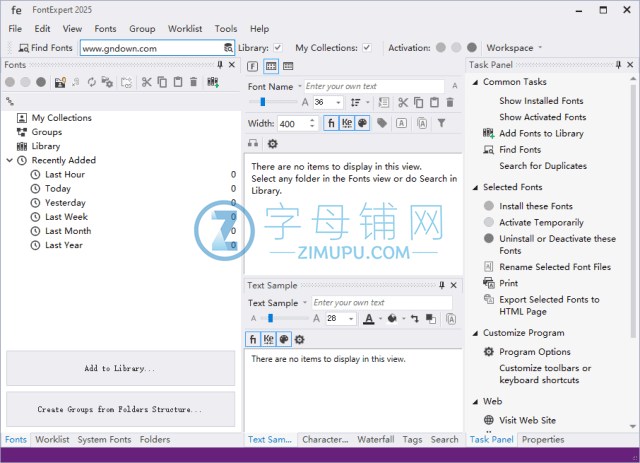The height and width of the screenshot is (463, 640).
Task: Click the Refresh icon in Fonts panel toolbar
Action: coord(91,82)
